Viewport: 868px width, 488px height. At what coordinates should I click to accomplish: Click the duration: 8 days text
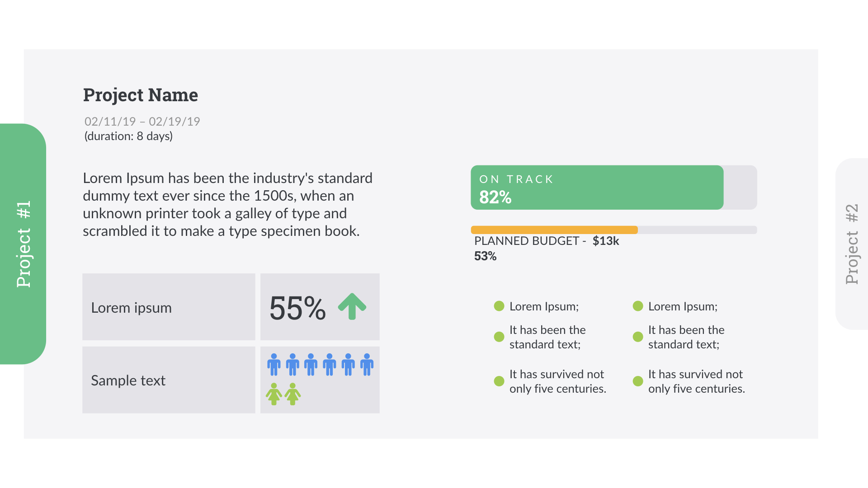tap(128, 136)
